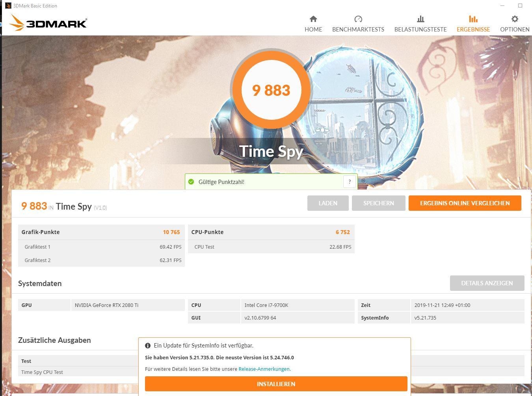Click the Optionen gear icon
Image resolution: width=532 pixels, height=396 pixels.
(x=515, y=19)
